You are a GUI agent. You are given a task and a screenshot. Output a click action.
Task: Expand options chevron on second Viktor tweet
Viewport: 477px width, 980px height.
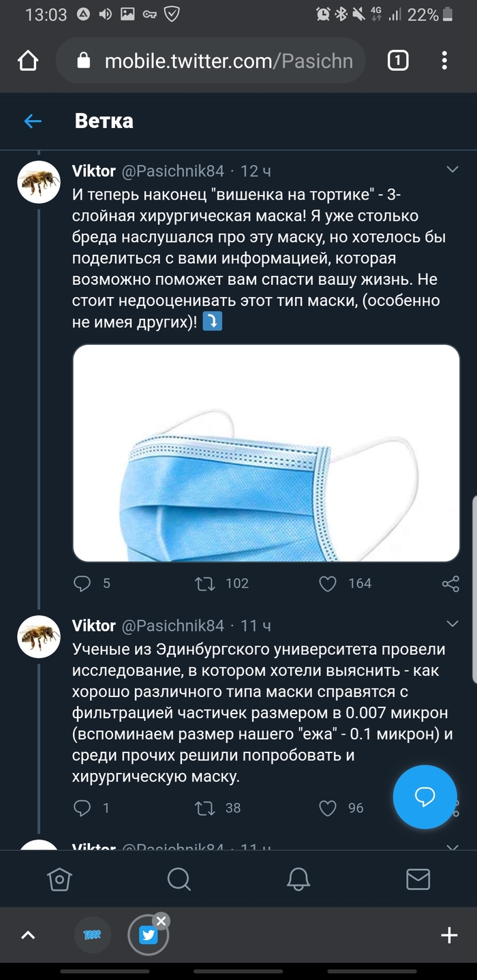[x=452, y=624]
